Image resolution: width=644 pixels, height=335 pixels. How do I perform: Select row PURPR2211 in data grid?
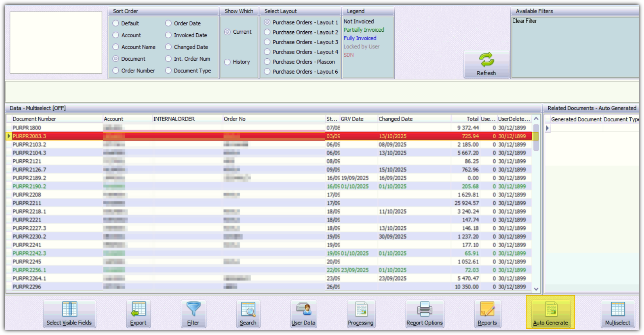(27, 203)
